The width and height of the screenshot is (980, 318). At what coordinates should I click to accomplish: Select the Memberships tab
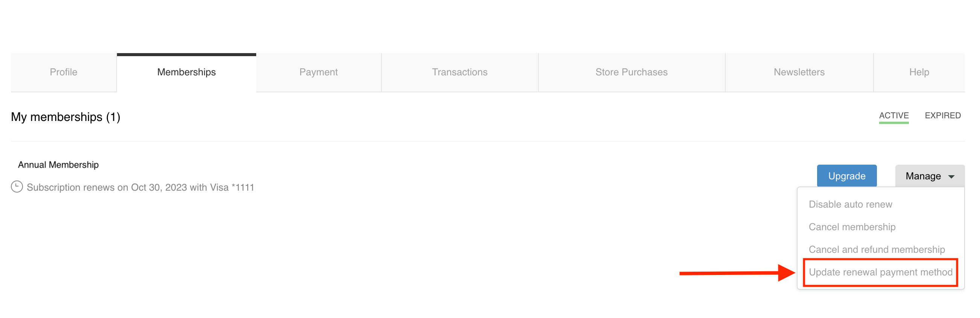(186, 72)
